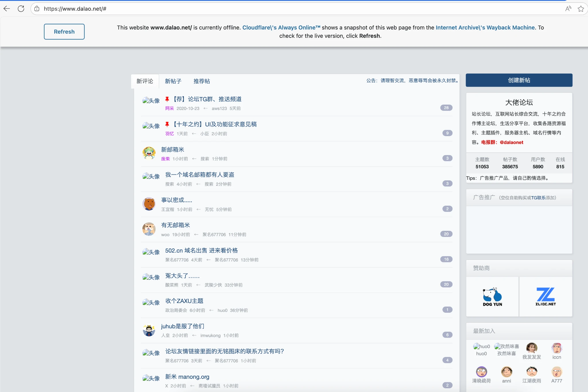Viewport: 588px width, 392px height.
Task: Click the Refresh button in Cloudflare banner
Action: [x=64, y=32]
